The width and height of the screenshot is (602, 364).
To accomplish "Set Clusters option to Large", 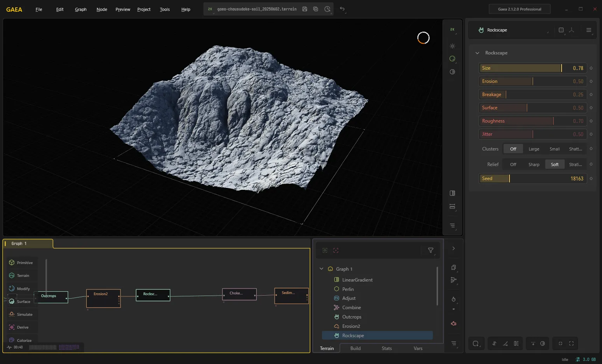I will (x=534, y=149).
